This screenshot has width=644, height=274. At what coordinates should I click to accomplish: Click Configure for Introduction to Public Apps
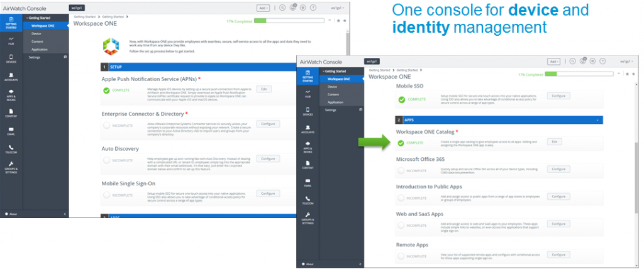(558, 197)
